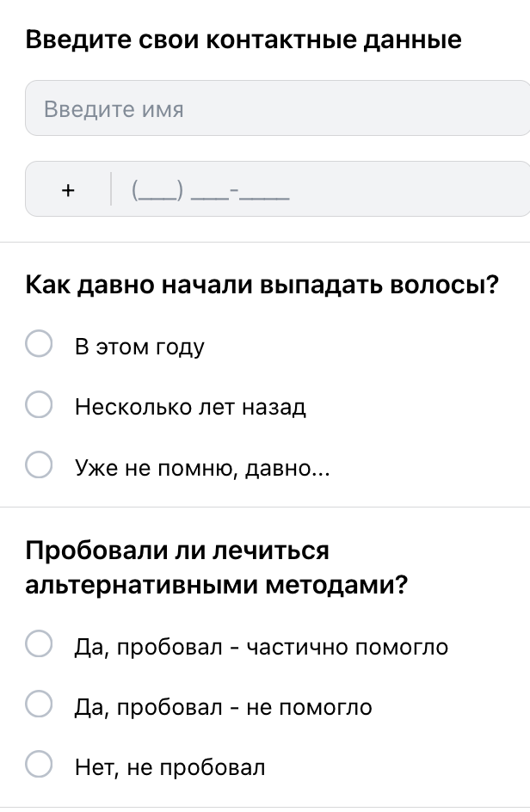The image size is (530, 812).
Task: Click the 'Несколько лет назад' option text
Action: 190,407
